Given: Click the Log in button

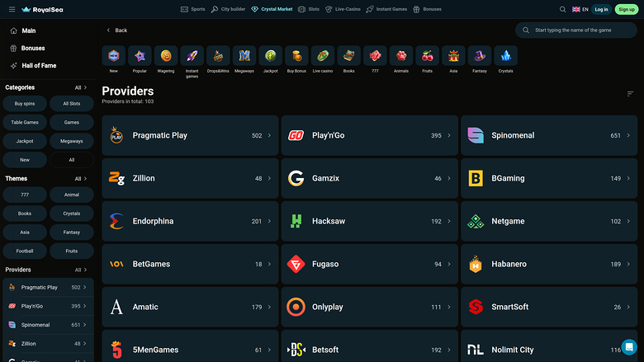Looking at the screenshot, I should click(x=601, y=9).
